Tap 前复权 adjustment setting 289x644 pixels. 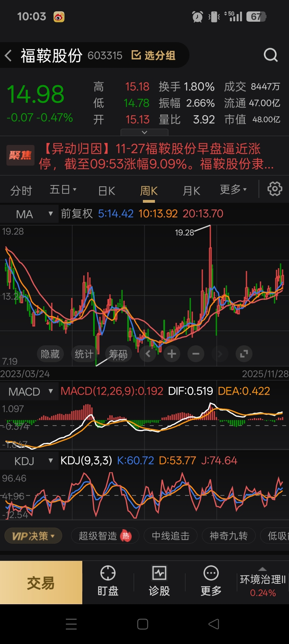[x=77, y=214]
